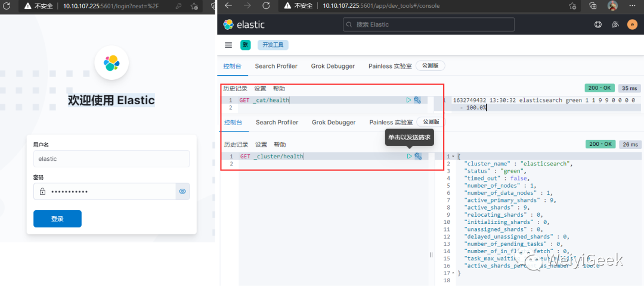The width and height of the screenshot is (644, 290).
Task: Send the GET _cluster/health request with play icon
Action: tap(409, 156)
